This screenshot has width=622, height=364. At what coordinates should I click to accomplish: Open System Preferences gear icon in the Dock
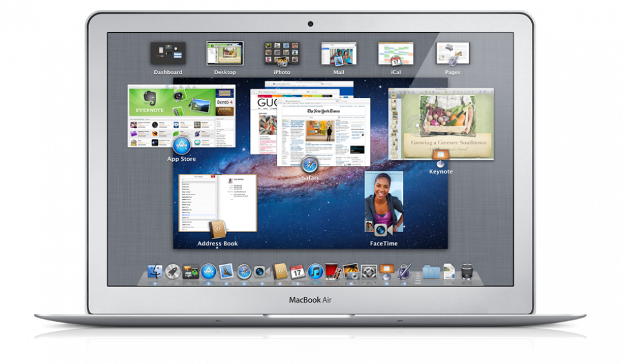coord(369,272)
